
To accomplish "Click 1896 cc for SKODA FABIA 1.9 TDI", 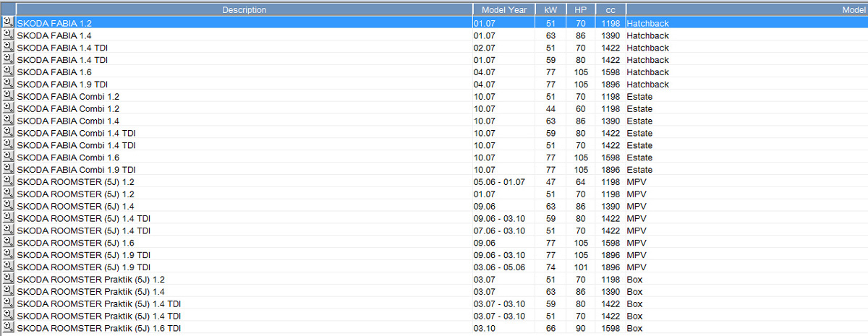I will point(611,85).
